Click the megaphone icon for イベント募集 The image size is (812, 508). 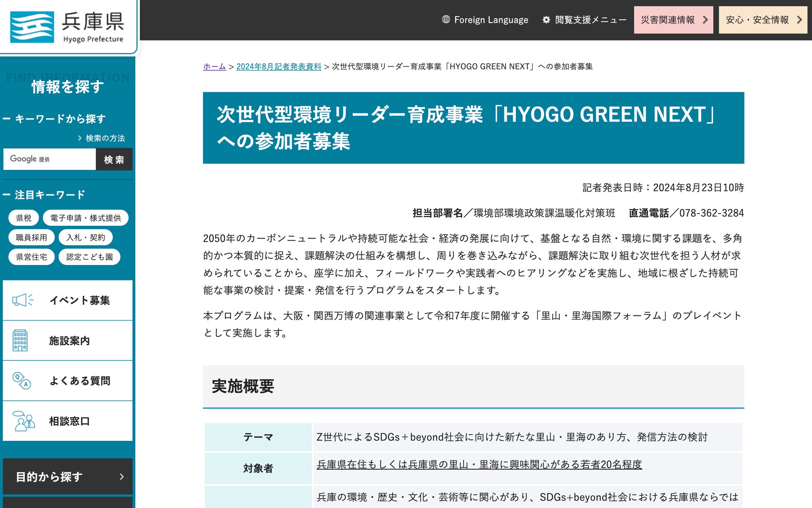[22, 300]
